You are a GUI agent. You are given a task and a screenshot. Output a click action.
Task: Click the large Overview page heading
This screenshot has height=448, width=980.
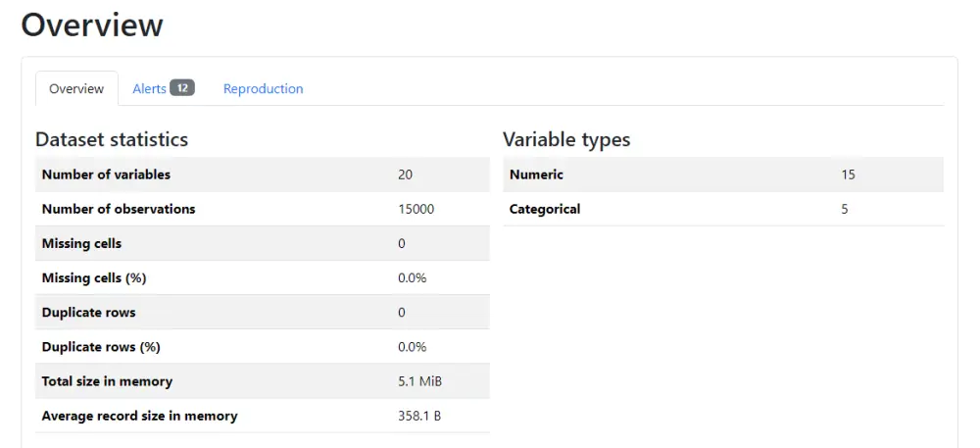click(92, 25)
